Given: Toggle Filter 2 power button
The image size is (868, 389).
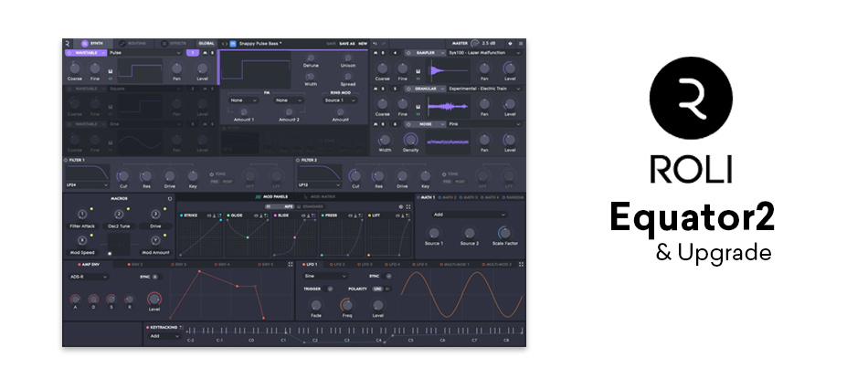Looking at the screenshot, I should (299, 161).
